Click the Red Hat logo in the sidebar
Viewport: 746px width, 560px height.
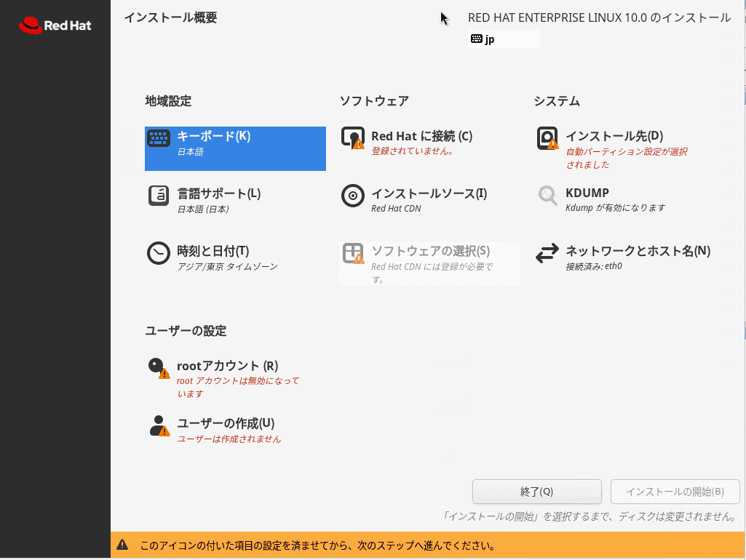[55, 25]
